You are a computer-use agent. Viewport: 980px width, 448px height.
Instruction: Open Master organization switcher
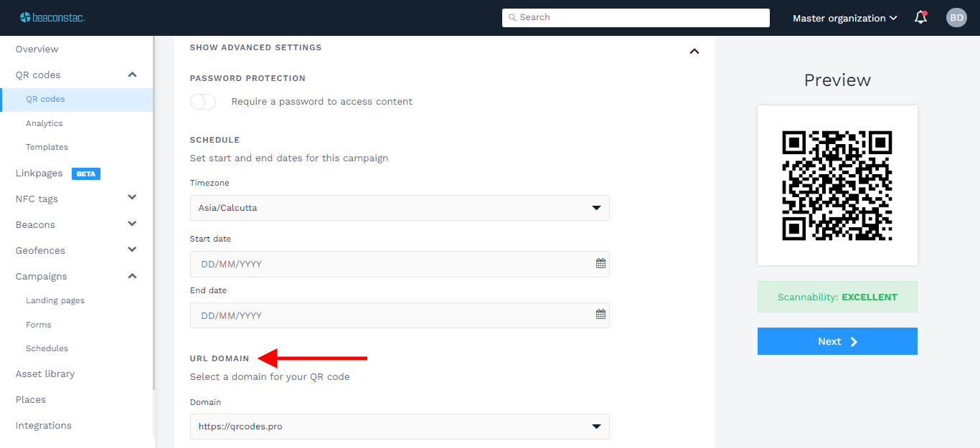pos(844,18)
